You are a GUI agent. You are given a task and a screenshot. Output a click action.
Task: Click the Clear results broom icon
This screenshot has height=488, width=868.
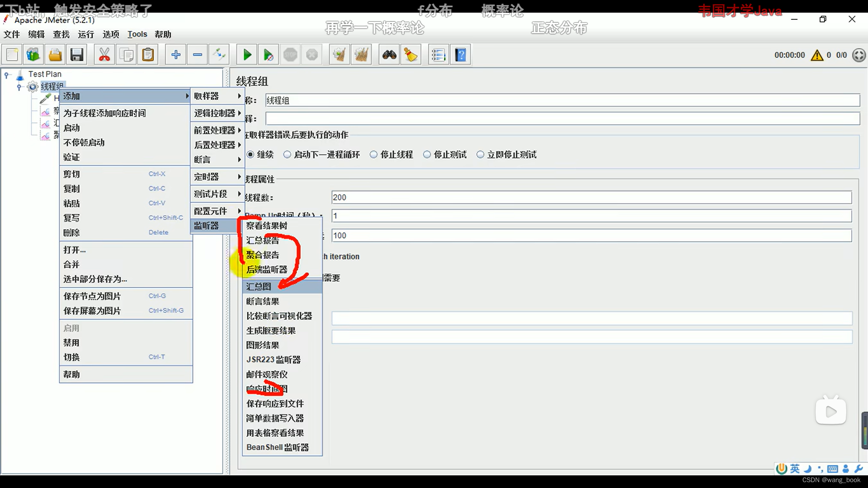(x=340, y=55)
